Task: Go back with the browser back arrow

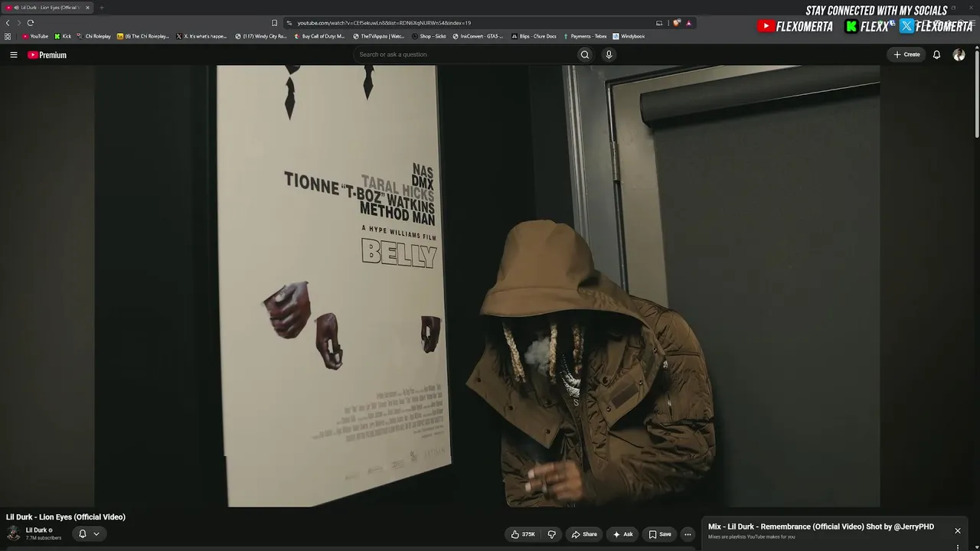Action: point(8,23)
